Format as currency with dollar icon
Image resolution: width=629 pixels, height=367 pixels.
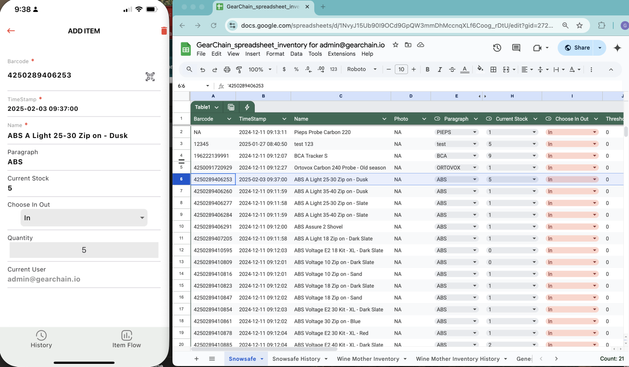(284, 69)
